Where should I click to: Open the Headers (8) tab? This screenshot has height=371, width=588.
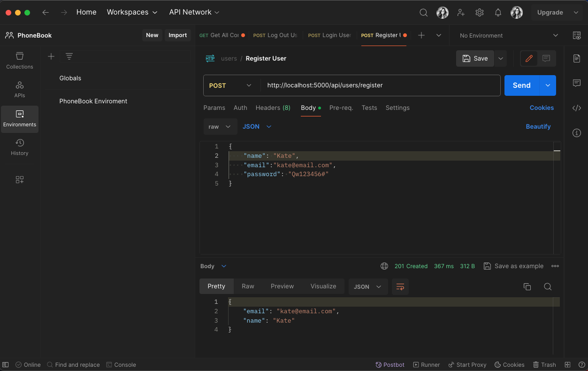click(x=273, y=108)
